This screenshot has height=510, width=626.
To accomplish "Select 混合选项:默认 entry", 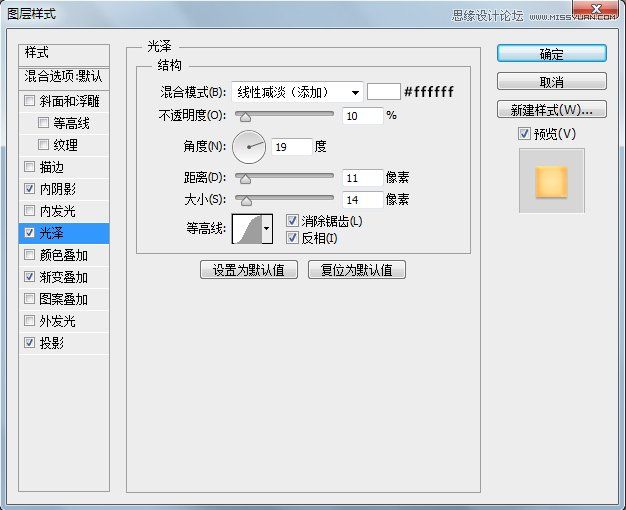I will pos(64,76).
